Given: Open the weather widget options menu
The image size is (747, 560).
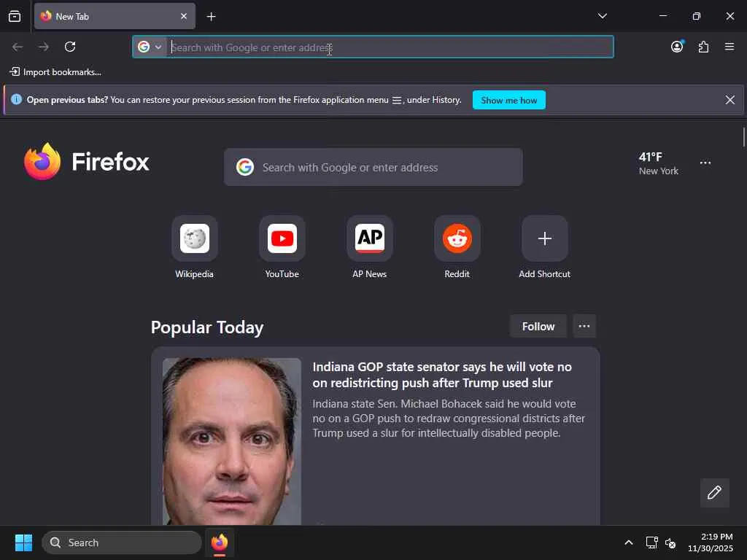Looking at the screenshot, I should point(705,163).
